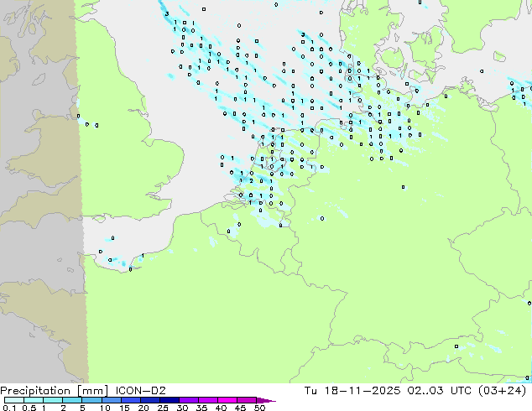
Task: Select the 30–35 mm purple legend swatch
Action: 189,400
